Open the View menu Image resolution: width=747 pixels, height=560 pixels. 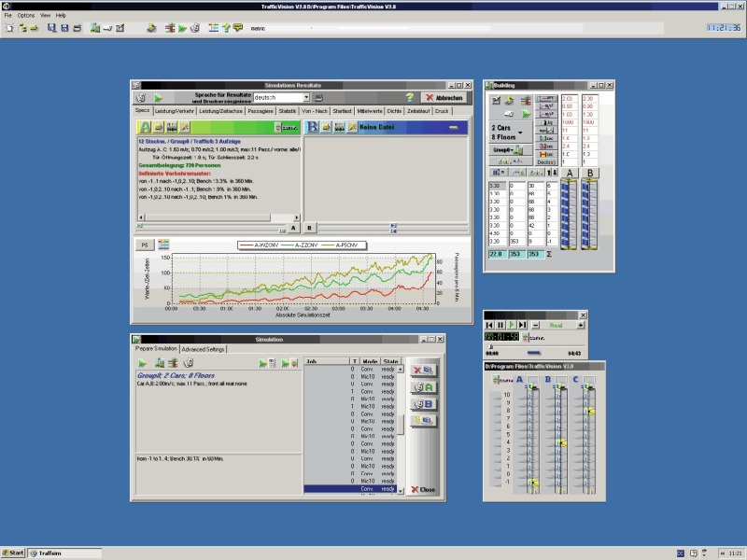45,15
